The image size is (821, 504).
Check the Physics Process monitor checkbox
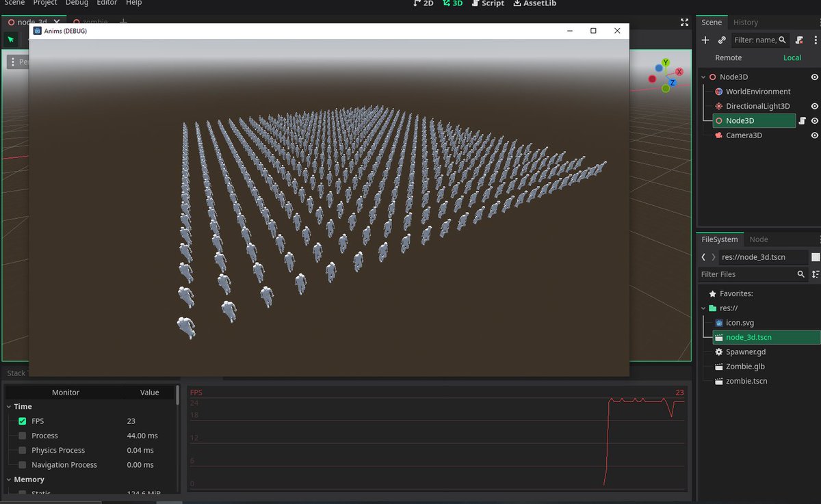23,450
